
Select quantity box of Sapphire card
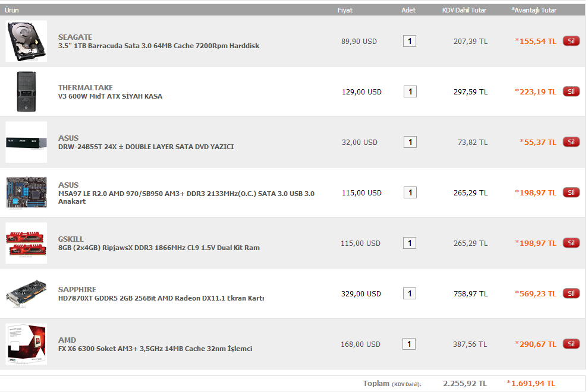[409, 293]
